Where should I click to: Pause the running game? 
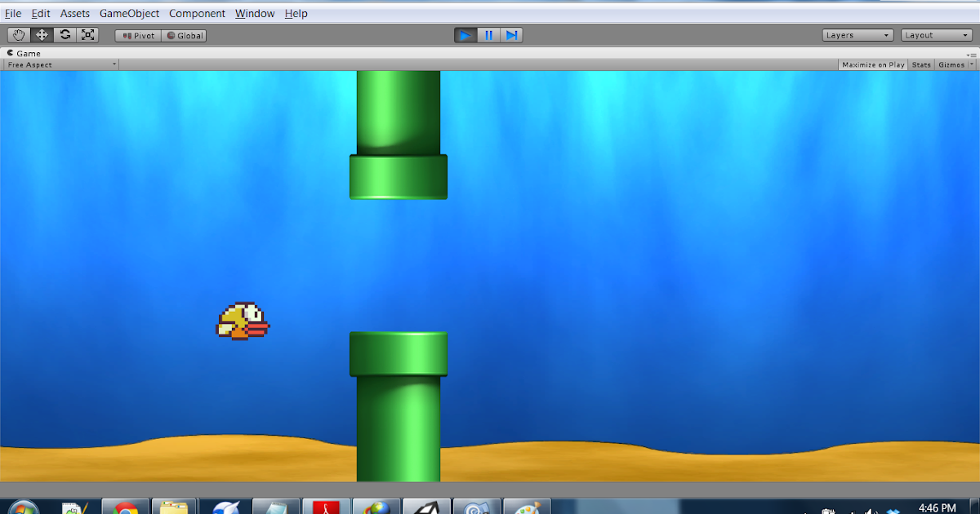488,35
